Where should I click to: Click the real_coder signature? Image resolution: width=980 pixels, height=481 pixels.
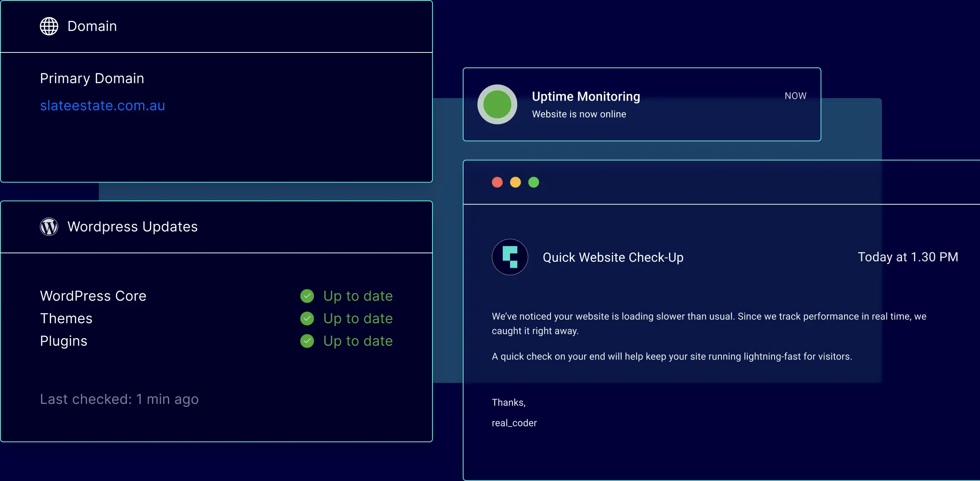click(514, 423)
